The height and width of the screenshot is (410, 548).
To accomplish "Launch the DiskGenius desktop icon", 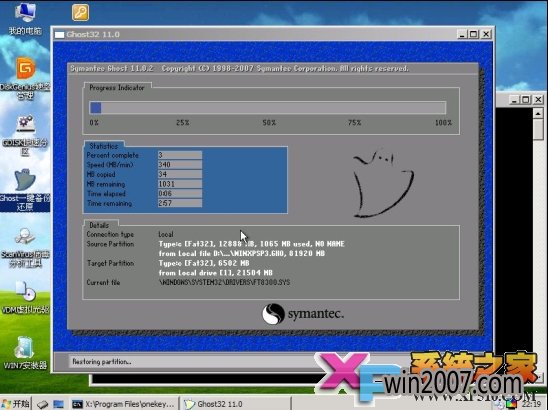I will point(25,79).
